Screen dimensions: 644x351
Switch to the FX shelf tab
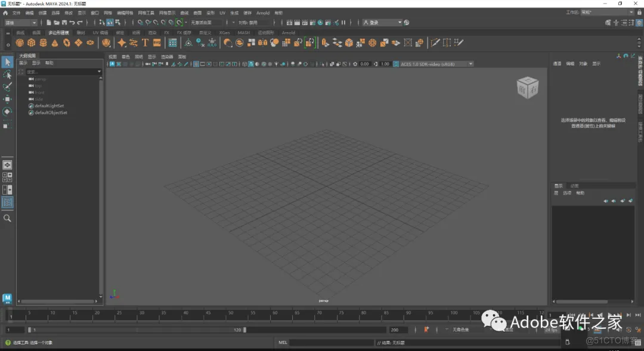(x=166, y=32)
